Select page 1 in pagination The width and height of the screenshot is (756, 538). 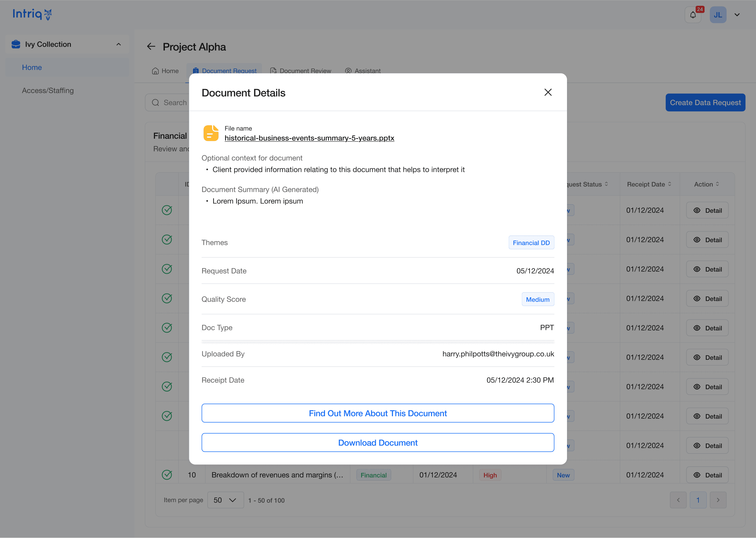[x=698, y=500]
